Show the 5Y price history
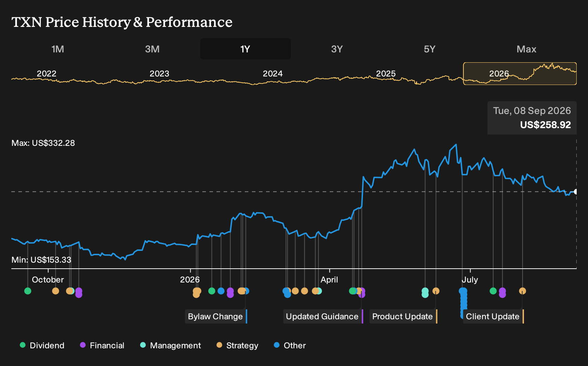 click(430, 49)
